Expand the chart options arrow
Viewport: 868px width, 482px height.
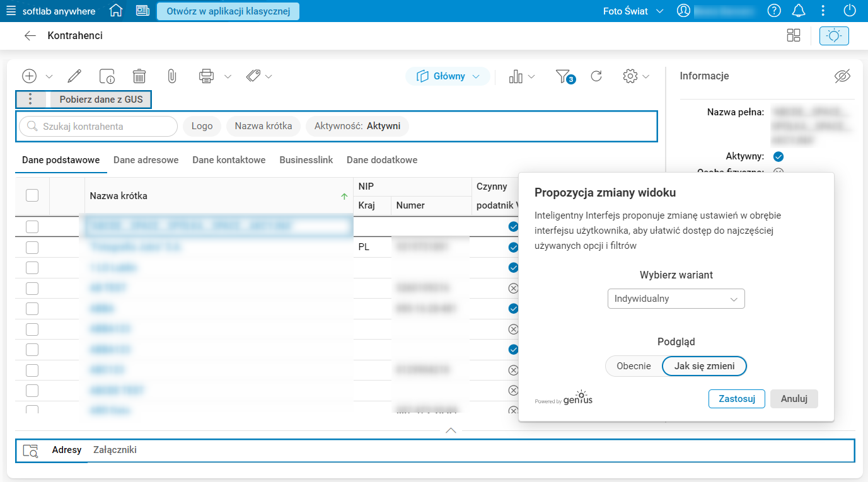[x=531, y=77]
